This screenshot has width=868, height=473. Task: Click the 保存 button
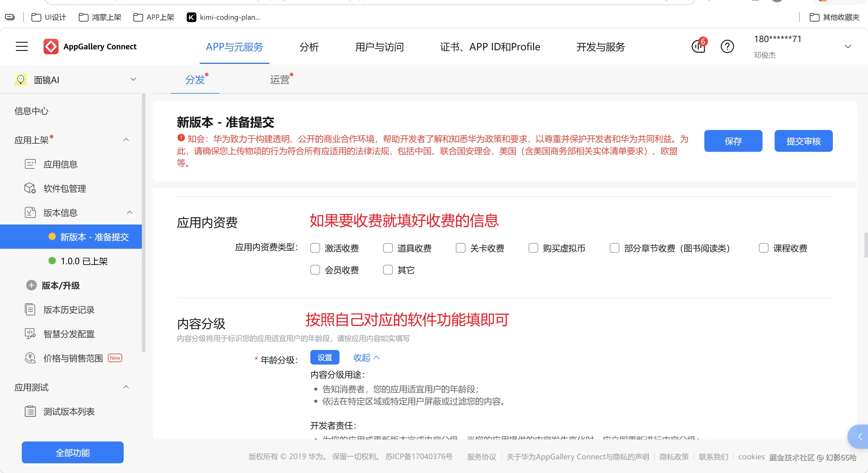733,141
